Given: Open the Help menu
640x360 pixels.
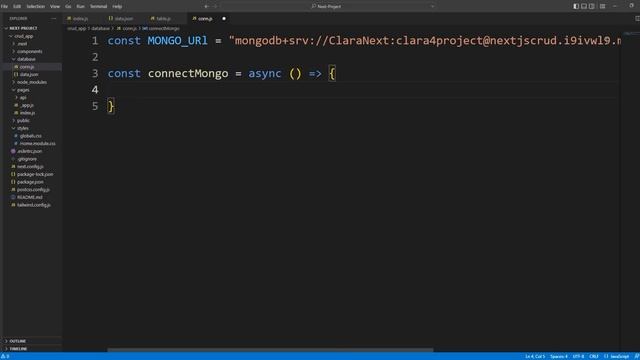Looking at the screenshot, I should pos(117,7).
